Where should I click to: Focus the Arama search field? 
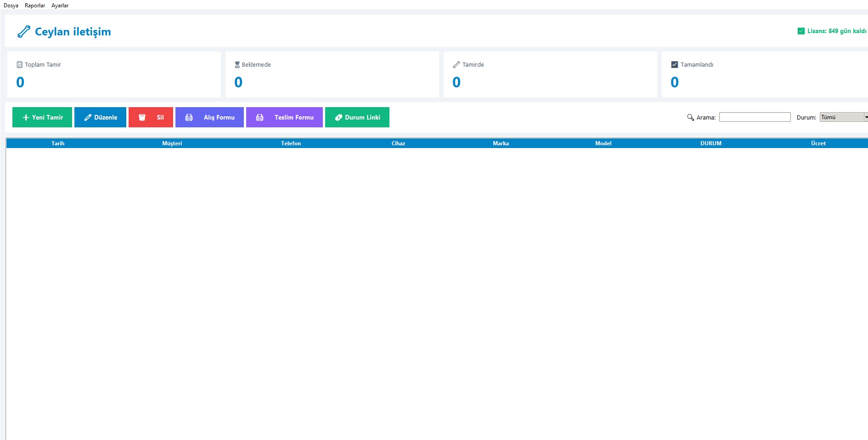[x=755, y=117]
